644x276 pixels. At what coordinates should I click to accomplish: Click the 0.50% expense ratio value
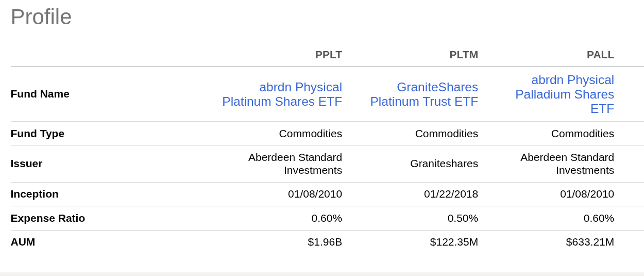point(463,218)
